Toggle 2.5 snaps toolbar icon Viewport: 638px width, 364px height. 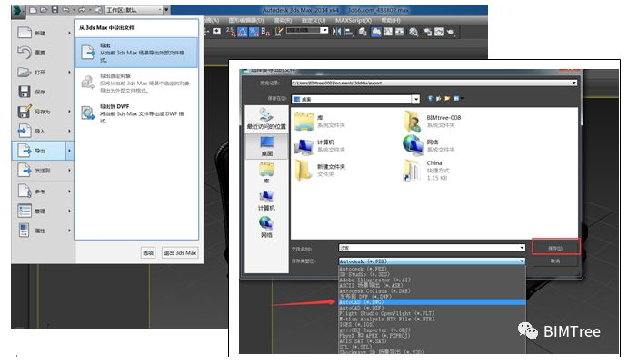click(230, 31)
